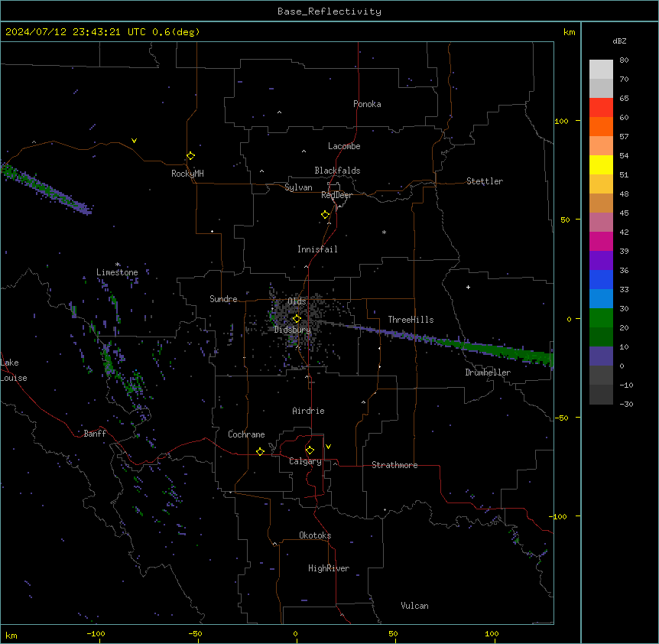Select the yellow diamond marker below Cochrane
This screenshot has width=659, height=644.
tap(260, 451)
